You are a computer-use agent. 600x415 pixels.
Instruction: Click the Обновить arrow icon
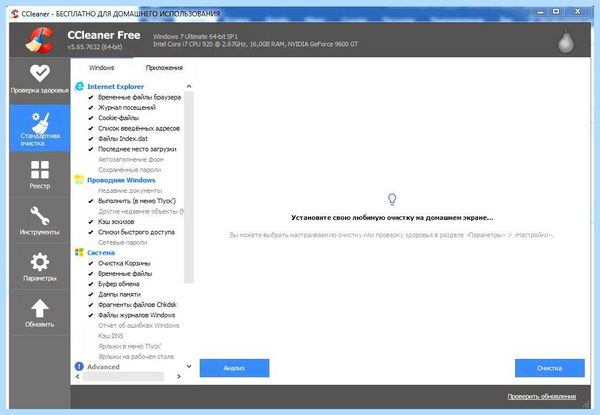point(39,308)
